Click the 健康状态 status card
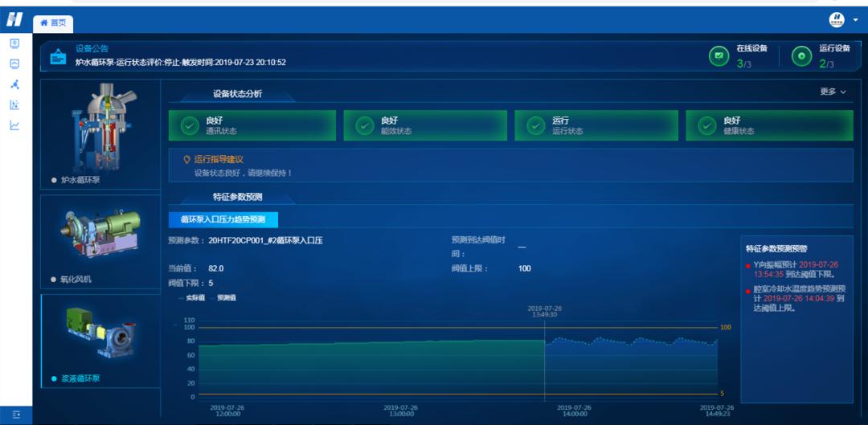This screenshot has height=425, width=868. coord(769,125)
